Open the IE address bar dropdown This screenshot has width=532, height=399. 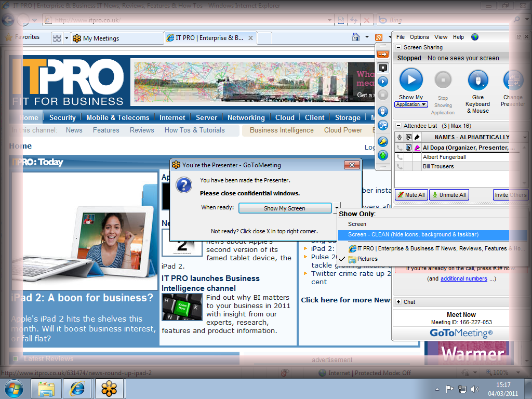pos(329,20)
